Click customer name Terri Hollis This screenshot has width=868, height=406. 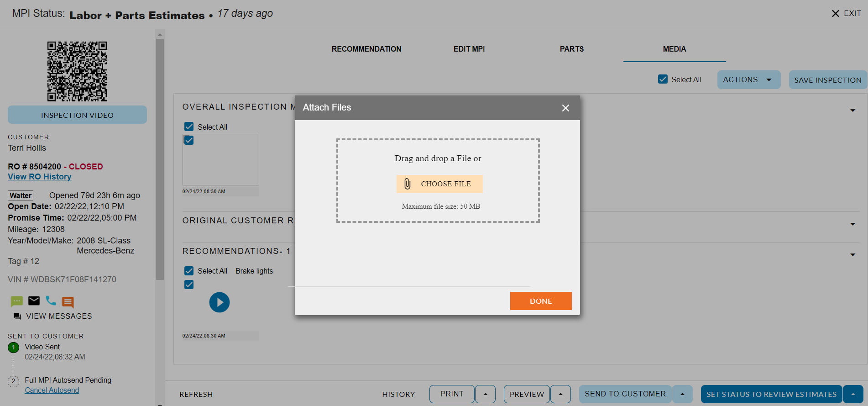pyautogui.click(x=27, y=148)
